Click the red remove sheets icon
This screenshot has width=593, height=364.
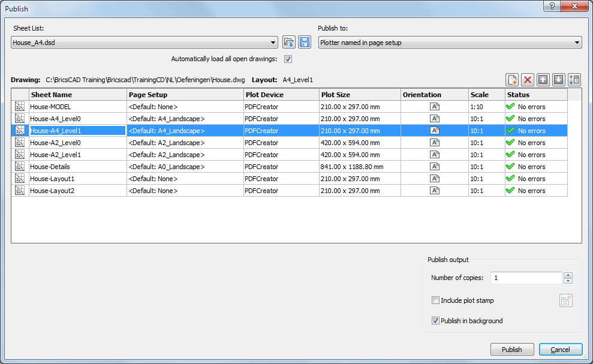click(x=528, y=80)
